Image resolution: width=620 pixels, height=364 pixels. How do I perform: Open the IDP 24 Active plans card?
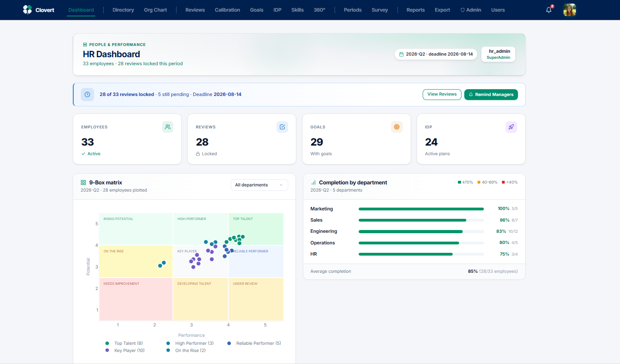(x=471, y=139)
